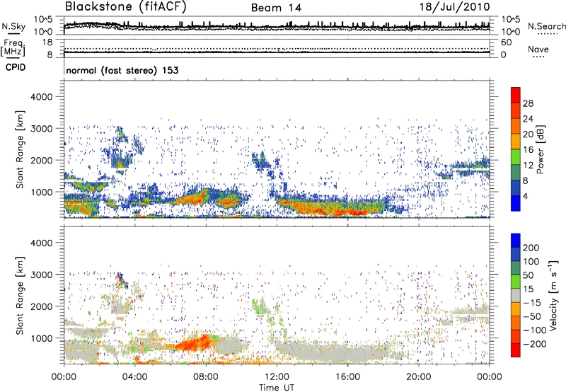Click the 'CPID' row label
566x392 pixels.
[16, 67]
